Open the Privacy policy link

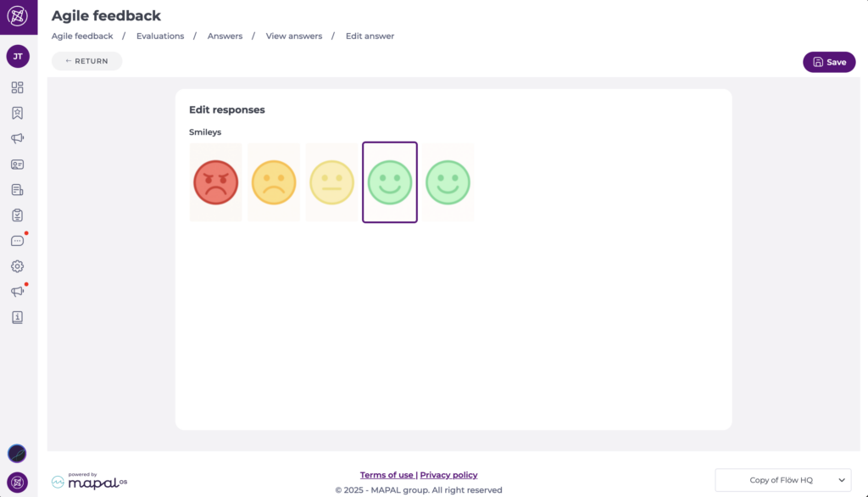448,475
